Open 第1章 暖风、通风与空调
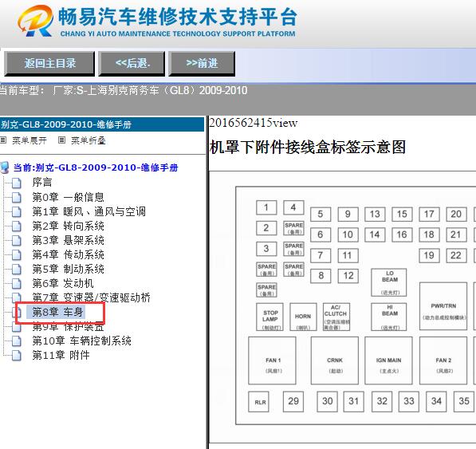The image size is (476, 449). 89,211
